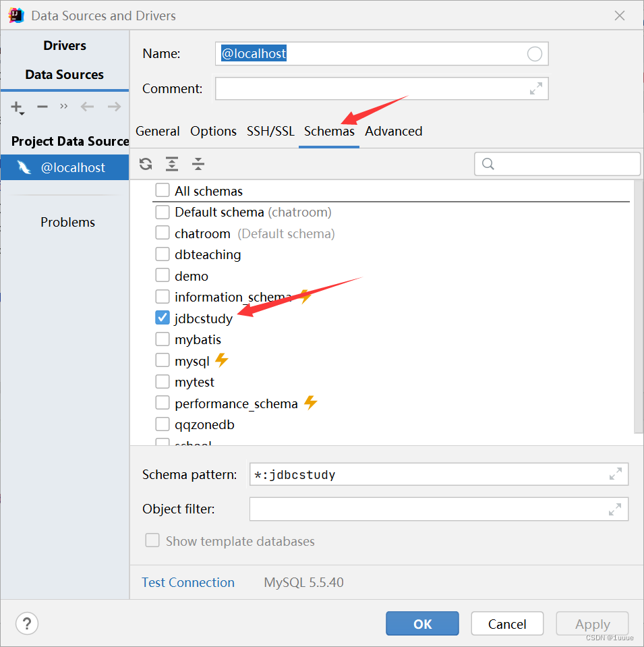Click the Cancel button
The height and width of the screenshot is (647, 644).
(x=507, y=623)
